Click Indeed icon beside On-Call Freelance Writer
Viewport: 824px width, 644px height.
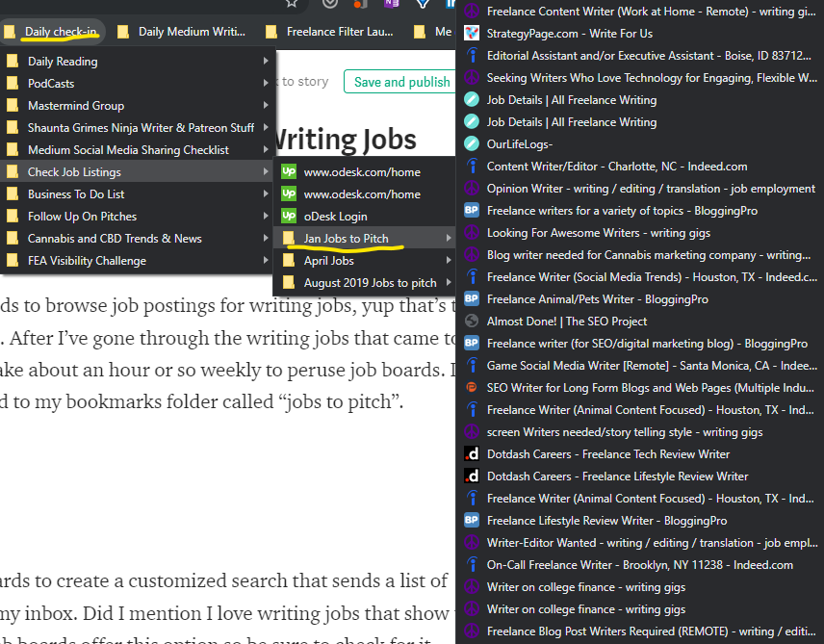coord(472,565)
